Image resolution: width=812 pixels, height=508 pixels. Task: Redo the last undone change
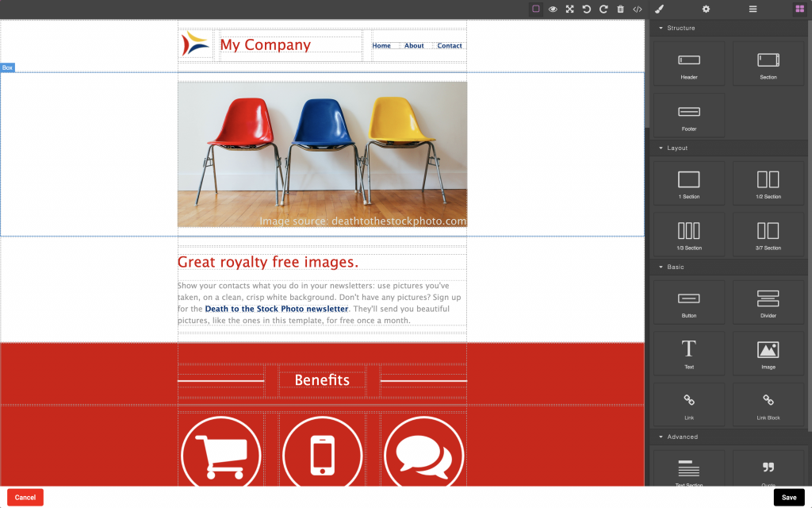(603, 9)
